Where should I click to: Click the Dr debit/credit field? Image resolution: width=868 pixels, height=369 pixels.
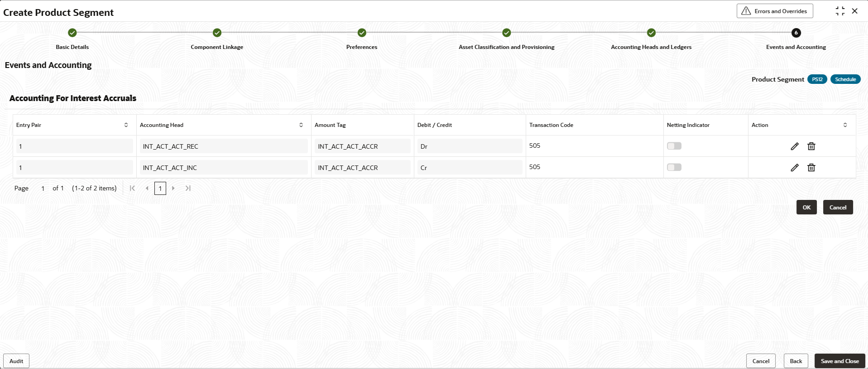tap(470, 146)
